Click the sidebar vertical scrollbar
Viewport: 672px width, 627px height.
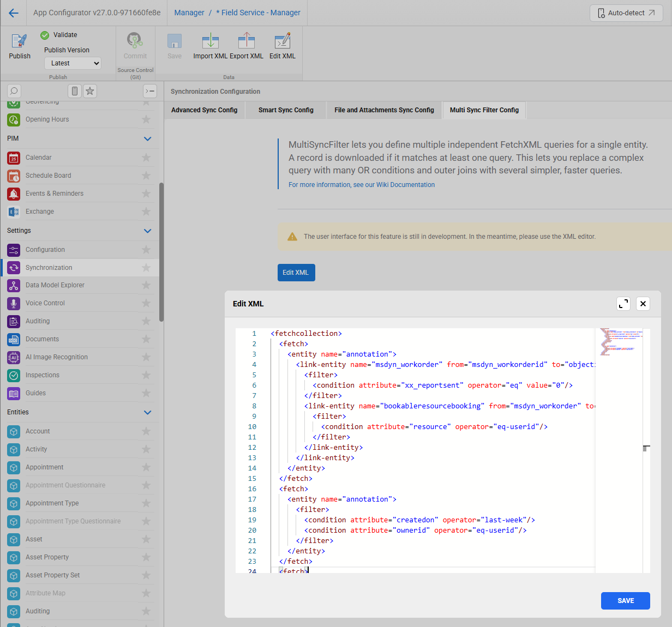pyautogui.click(x=161, y=252)
